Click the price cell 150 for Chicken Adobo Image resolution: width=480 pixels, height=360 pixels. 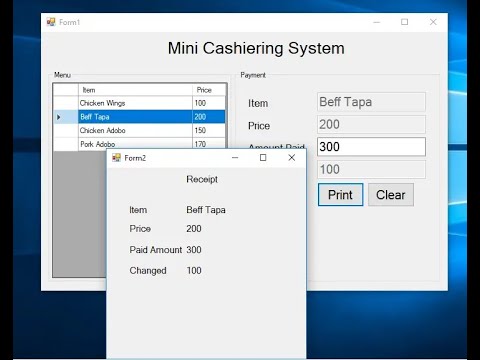[209, 130]
